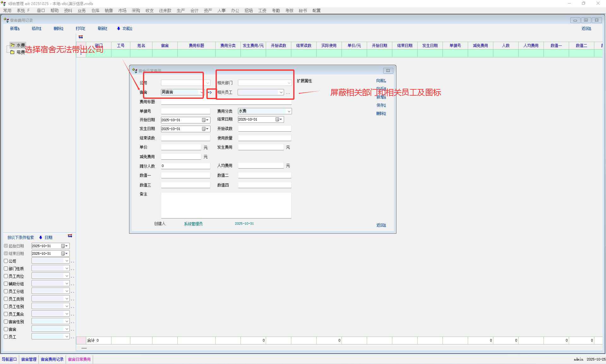Click the blue 功能 down-arrow icon in toolbar
This screenshot has width=606, height=364.
pos(119,28)
